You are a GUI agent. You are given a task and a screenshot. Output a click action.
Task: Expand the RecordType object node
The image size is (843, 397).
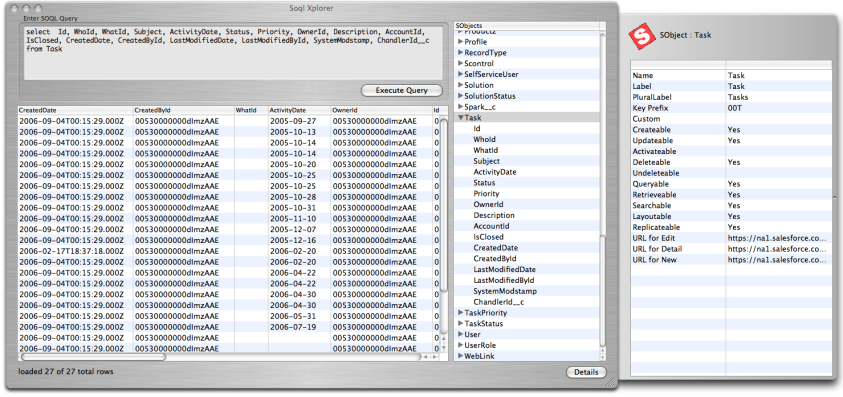point(460,53)
